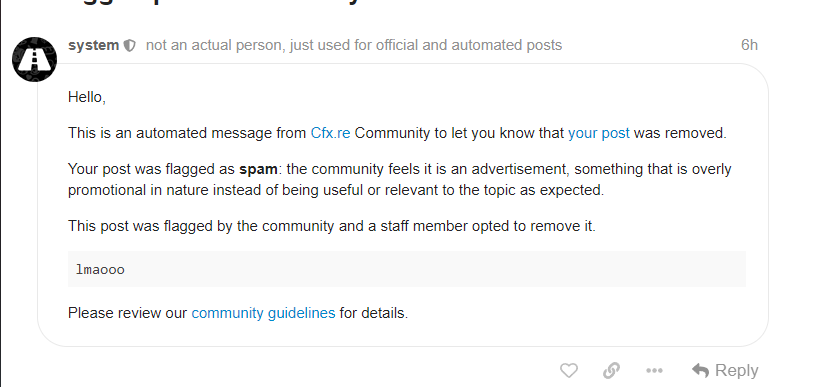Click the lmaooo quoted code block
The width and height of the screenshot is (818, 387).
point(407,269)
